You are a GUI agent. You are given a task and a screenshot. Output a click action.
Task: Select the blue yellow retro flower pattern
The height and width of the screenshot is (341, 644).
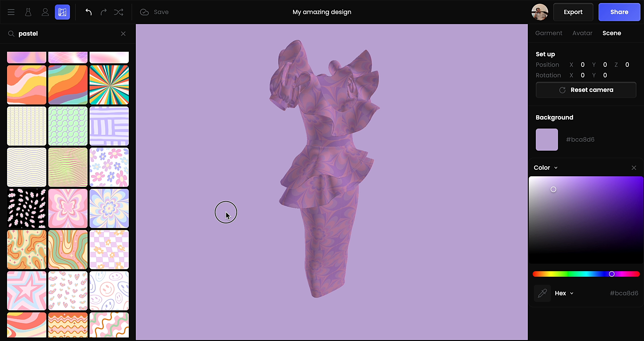pyautogui.click(x=109, y=208)
